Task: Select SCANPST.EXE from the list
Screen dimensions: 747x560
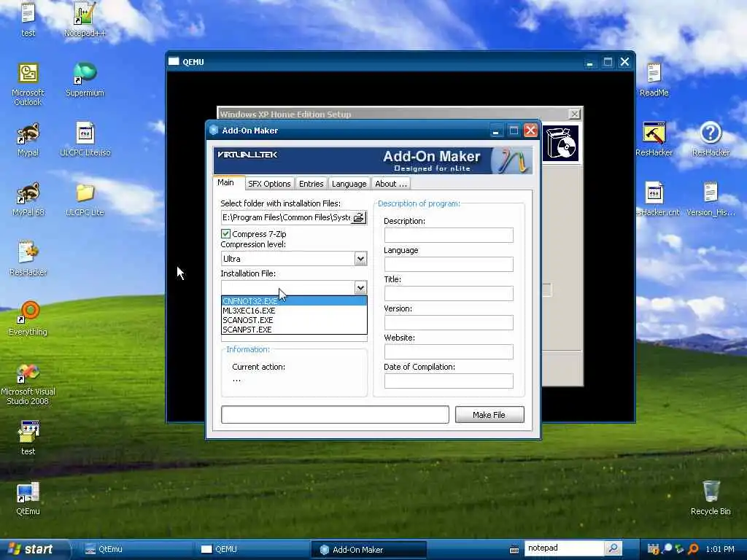Action: click(x=294, y=330)
